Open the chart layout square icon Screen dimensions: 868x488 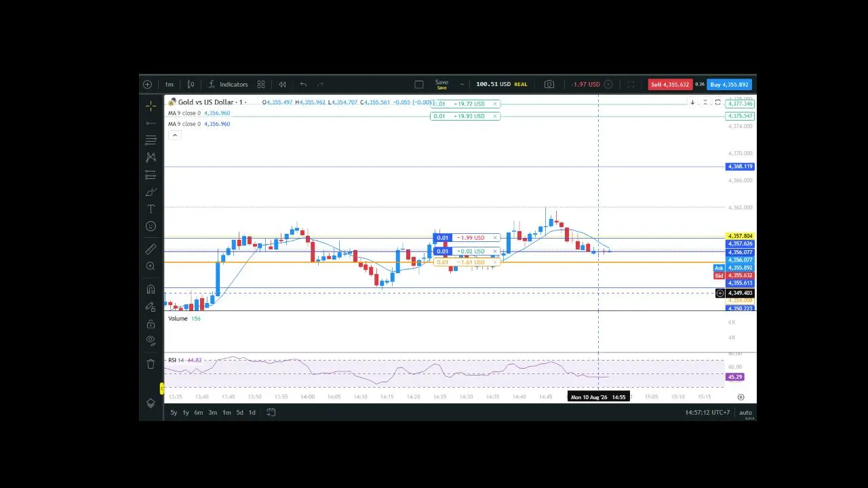419,85
